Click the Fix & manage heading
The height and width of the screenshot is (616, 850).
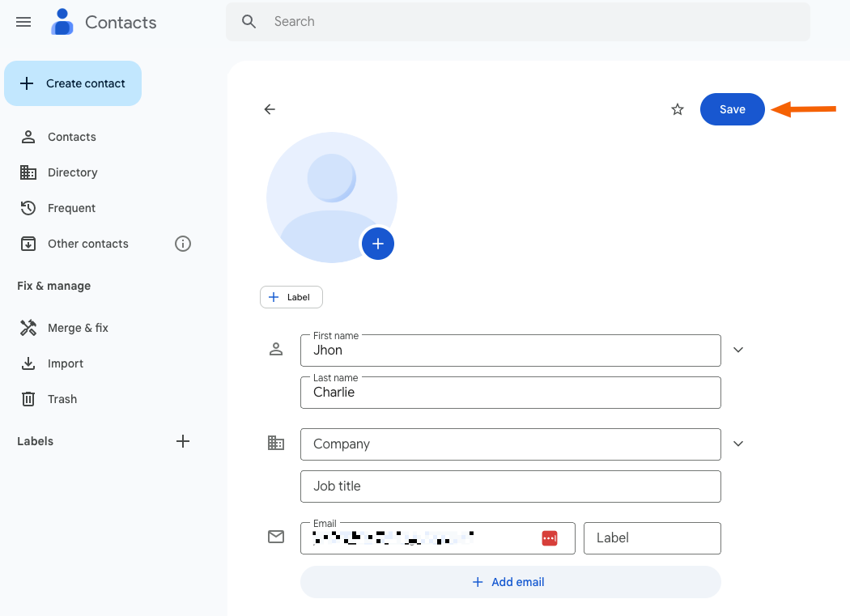[x=53, y=286]
